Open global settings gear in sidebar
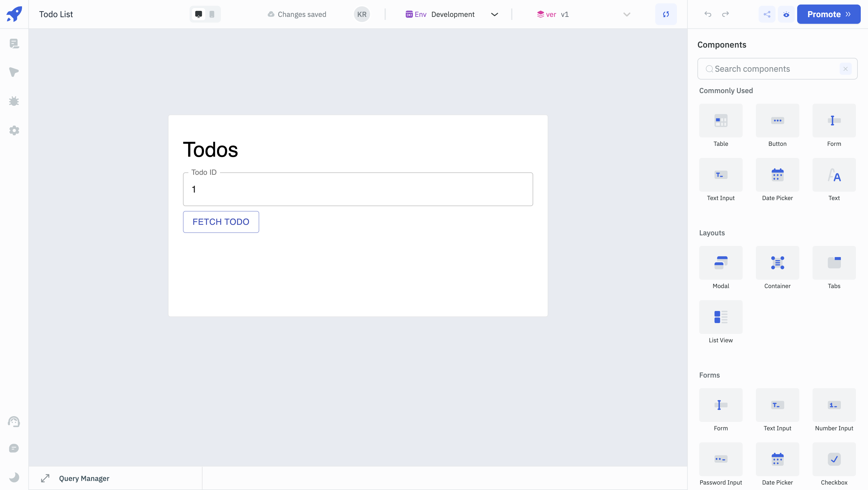Screen dimensions: 868x490 [x=14, y=130]
